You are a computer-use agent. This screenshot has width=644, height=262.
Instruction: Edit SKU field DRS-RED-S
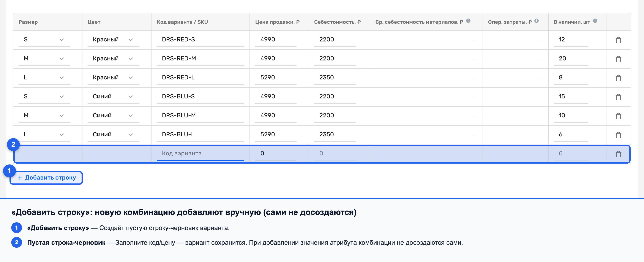[200, 39]
